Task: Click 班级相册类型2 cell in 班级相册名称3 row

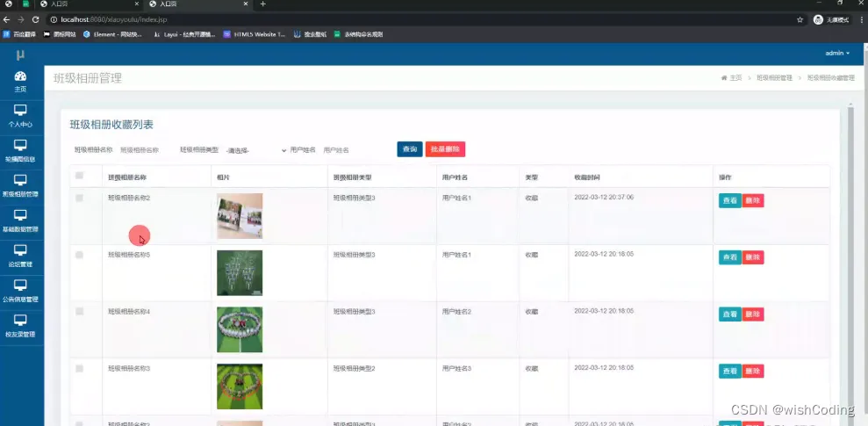Action: [355, 368]
